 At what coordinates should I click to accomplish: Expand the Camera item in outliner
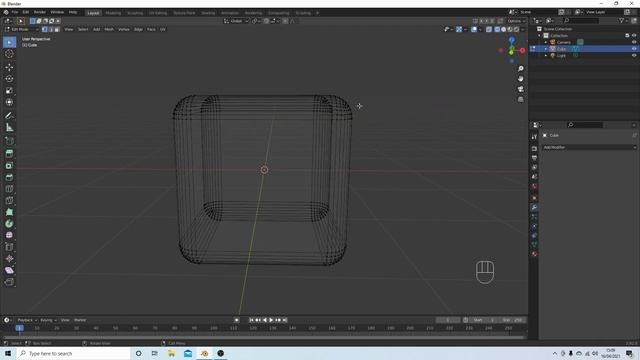(x=546, y=42)
